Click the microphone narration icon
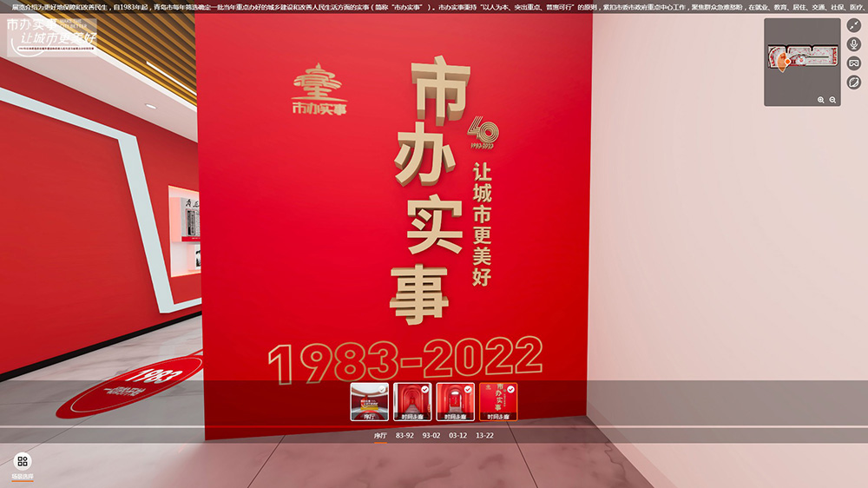The image size is (868, 488). click(x=854, y=44)
